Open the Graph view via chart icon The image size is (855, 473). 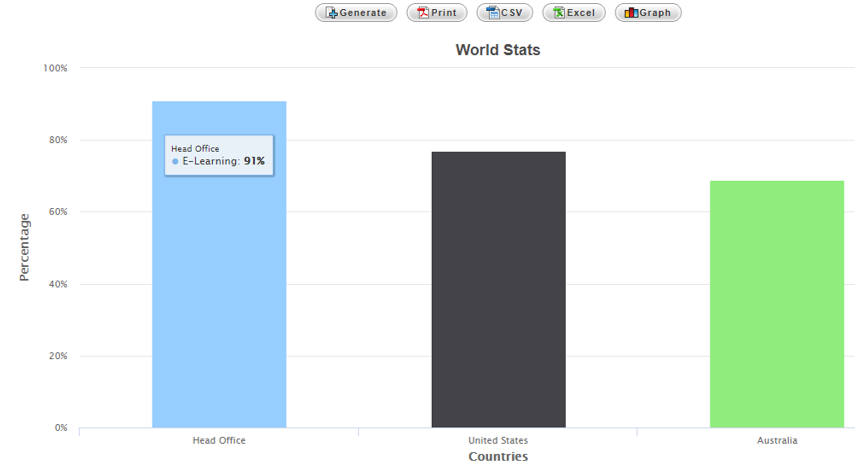[631, 13]
